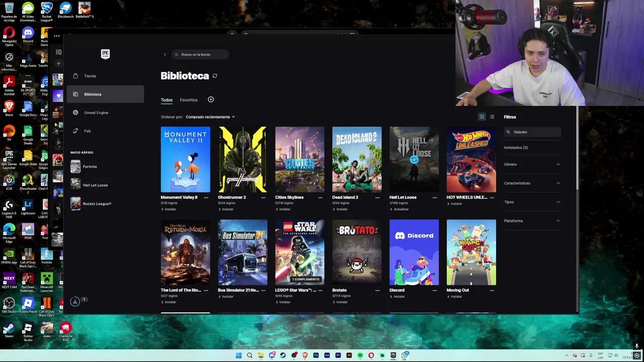Image resolution: width=644 pixels, height=362 pixels.
Task: Open the HOT WHEELS UNLEASHED cover thumbnail
Action: coord(471,159)
